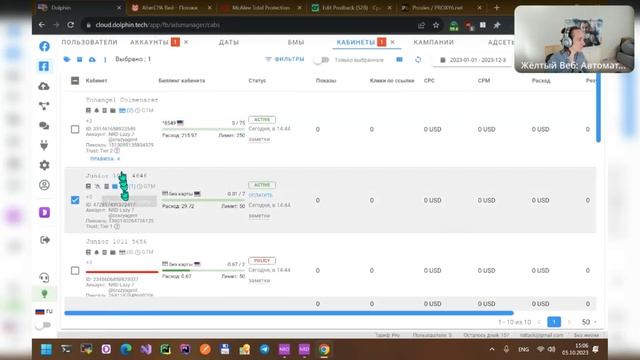Image resolution: width=640 pixels, height=360 pixels.
Task: Click the ACTIVE status badge of Yohangel Colmenarez
Action: [x=262, y=120]
